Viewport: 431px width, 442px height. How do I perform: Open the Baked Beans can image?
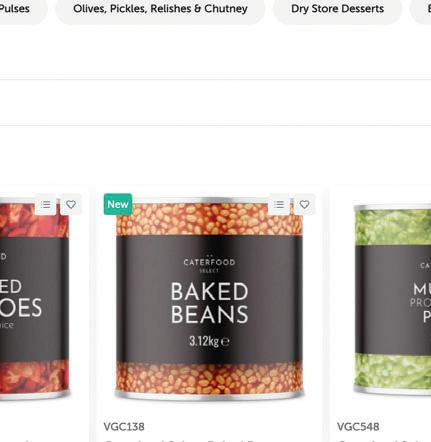(x=209, y=298)
